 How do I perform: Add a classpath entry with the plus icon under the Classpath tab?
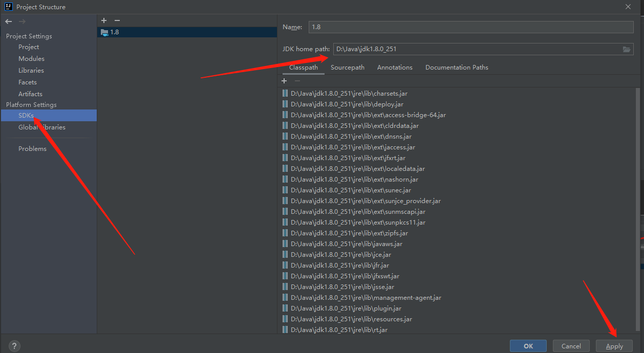pos(285,81)
